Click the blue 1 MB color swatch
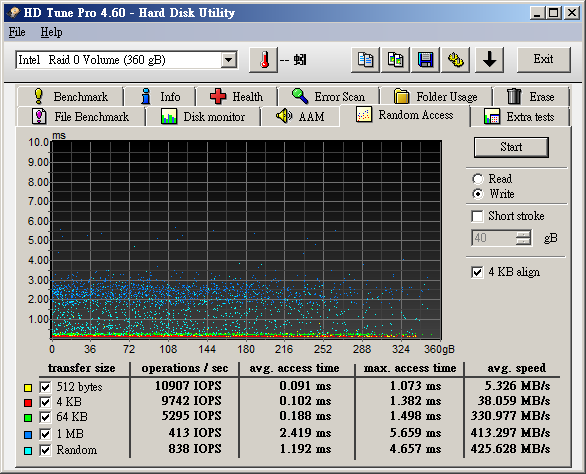The height and width of the screenshot is (474, 586). [28, 434]
